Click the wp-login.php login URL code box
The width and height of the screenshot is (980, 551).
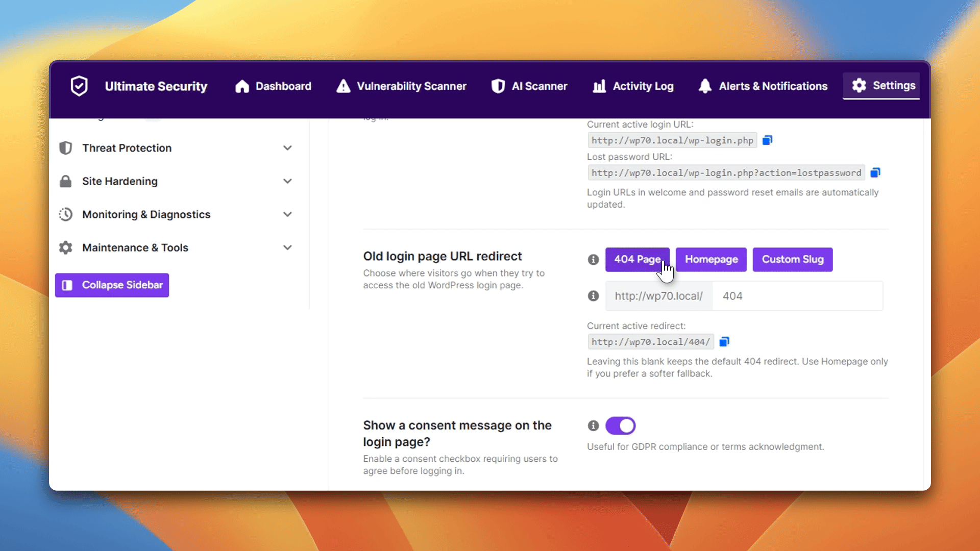[672, 140]
